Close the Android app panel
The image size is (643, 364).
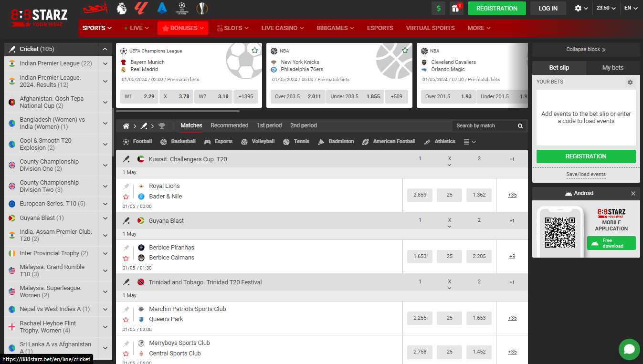coord(633,194)
